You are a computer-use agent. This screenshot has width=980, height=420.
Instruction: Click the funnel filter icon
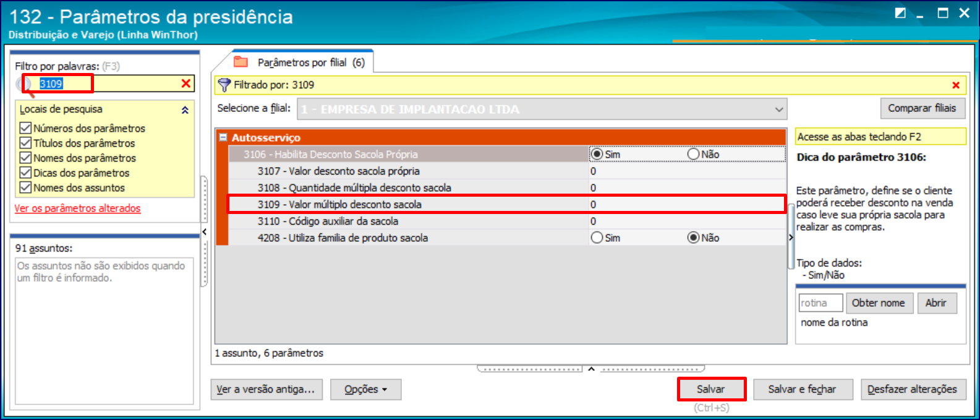coord(224,85)
